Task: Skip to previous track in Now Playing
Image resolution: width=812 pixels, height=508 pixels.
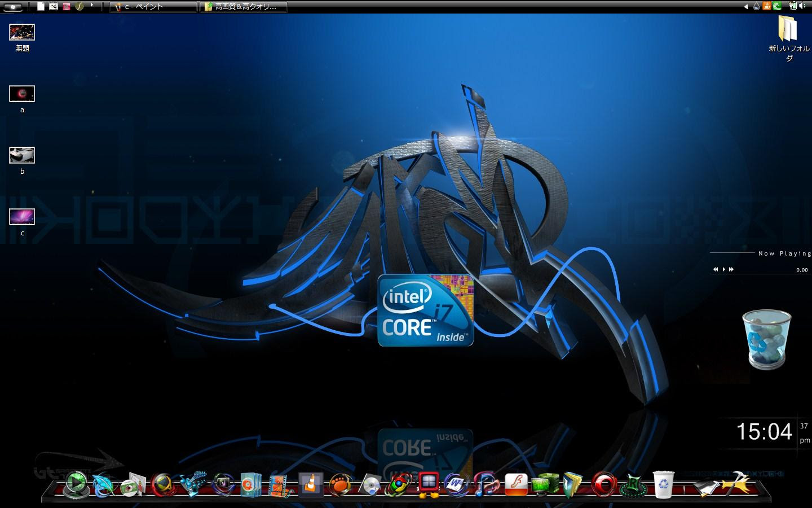Action: point(716,269)
